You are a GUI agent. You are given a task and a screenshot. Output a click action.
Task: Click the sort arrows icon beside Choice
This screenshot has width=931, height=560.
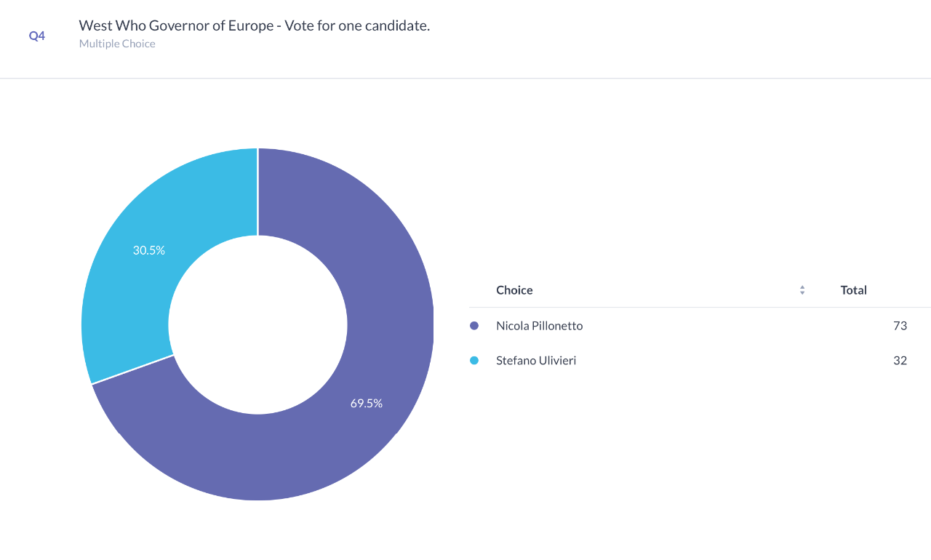[802, 290]
